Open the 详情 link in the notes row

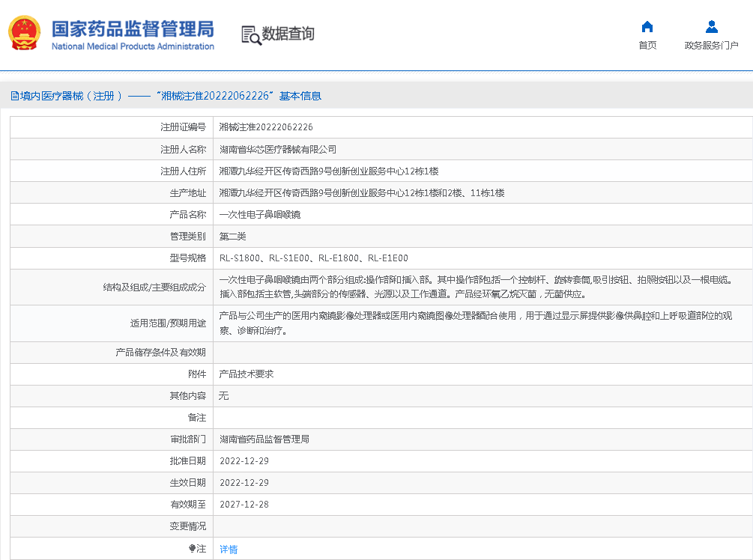coord(229,549)
